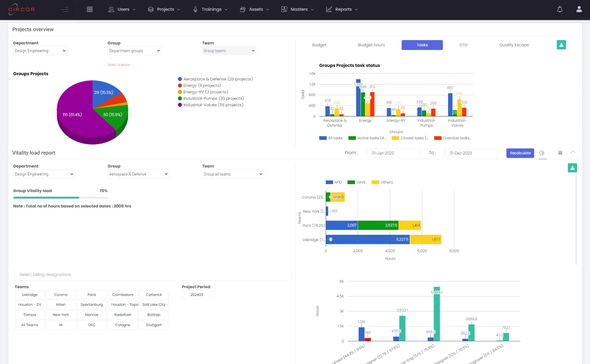Open Department dropdown in Projects overview

(x=40, y=51)
